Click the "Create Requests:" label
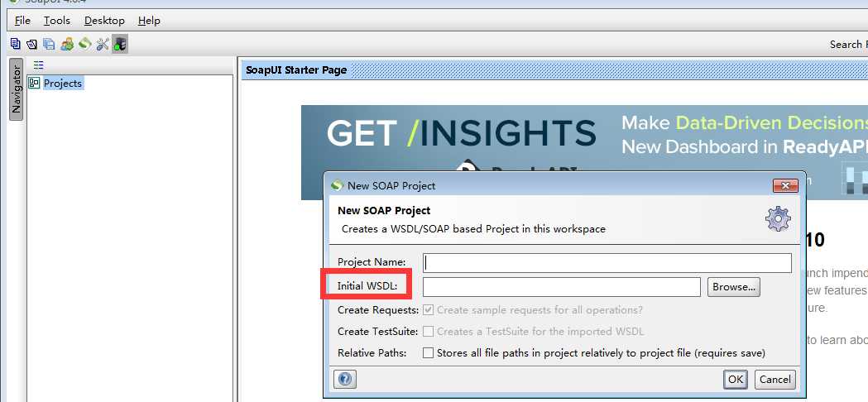The image size is (868, 402). pyautogui.click(x=378, y=310)
